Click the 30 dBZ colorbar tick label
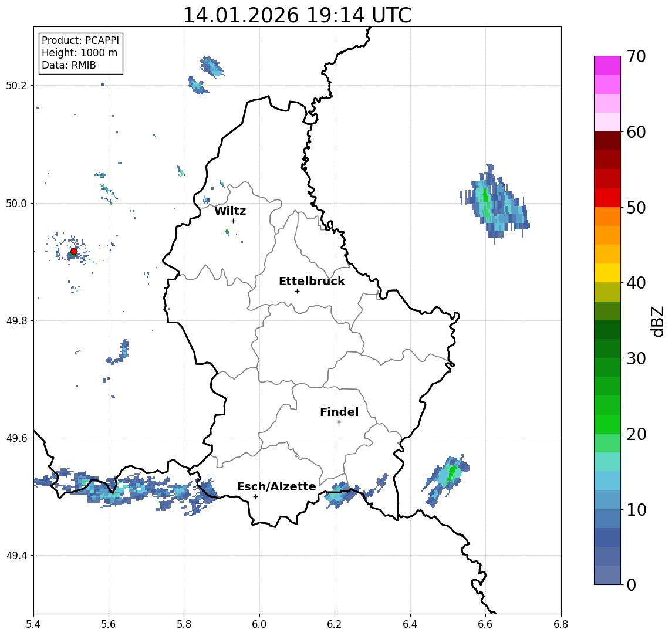This screenshot has width=672, height=636. pyautogui.click(x=636, y=358)
